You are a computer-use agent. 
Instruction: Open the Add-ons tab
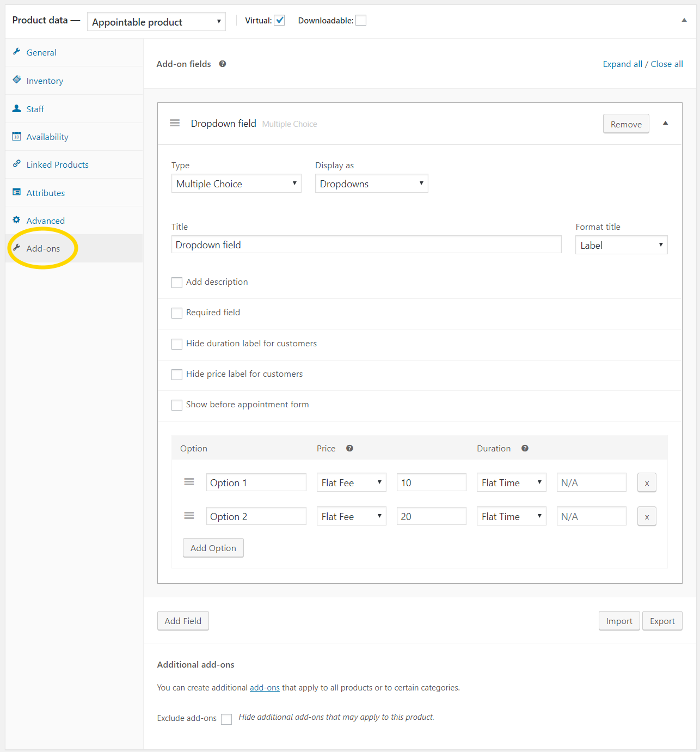pos(43,248)
